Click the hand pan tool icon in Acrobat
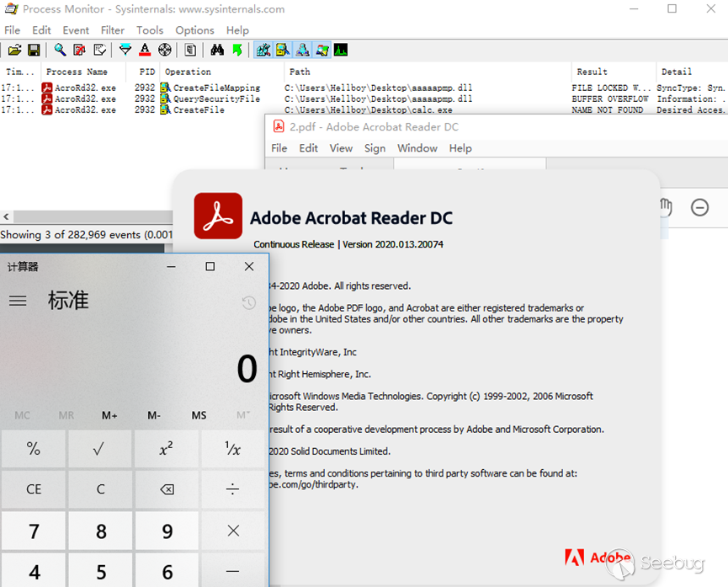 point(666,207)
